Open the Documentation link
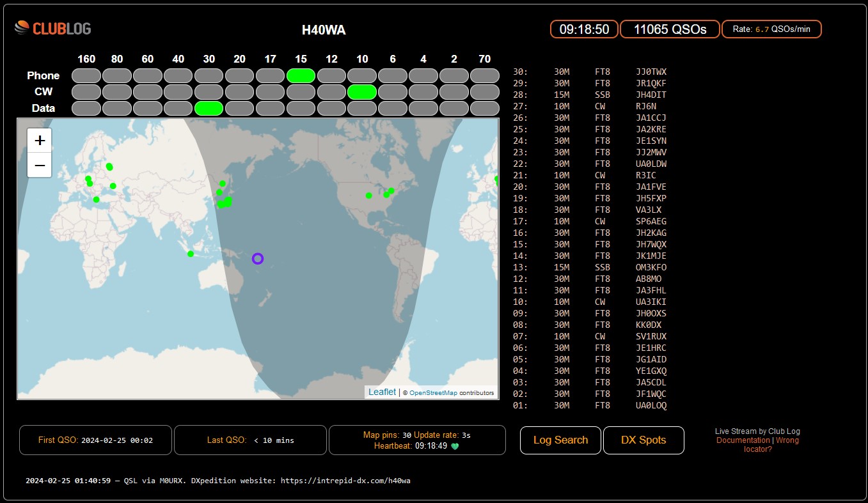 click(x=743, y=440)
